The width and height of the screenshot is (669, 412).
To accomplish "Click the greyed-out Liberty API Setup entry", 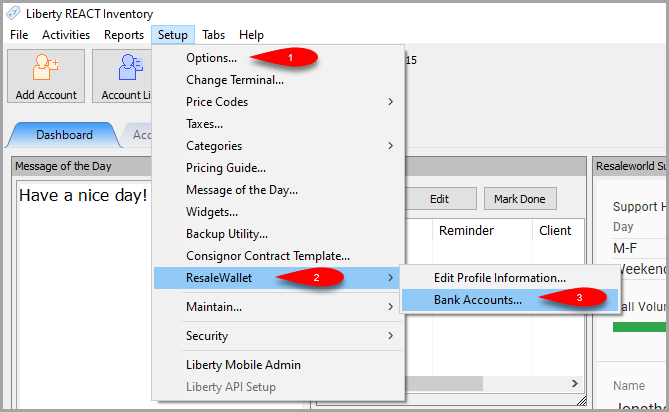I will (278, 387).
